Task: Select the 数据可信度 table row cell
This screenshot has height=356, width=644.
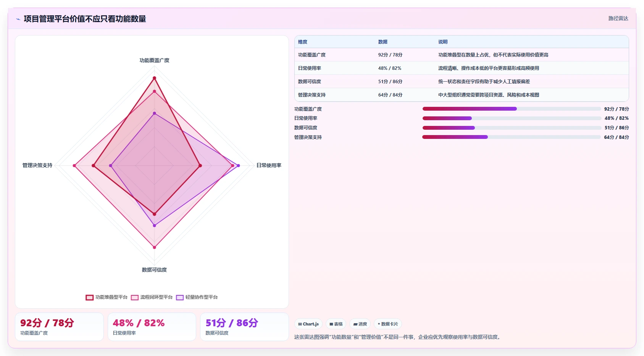Action: point(310,82)
